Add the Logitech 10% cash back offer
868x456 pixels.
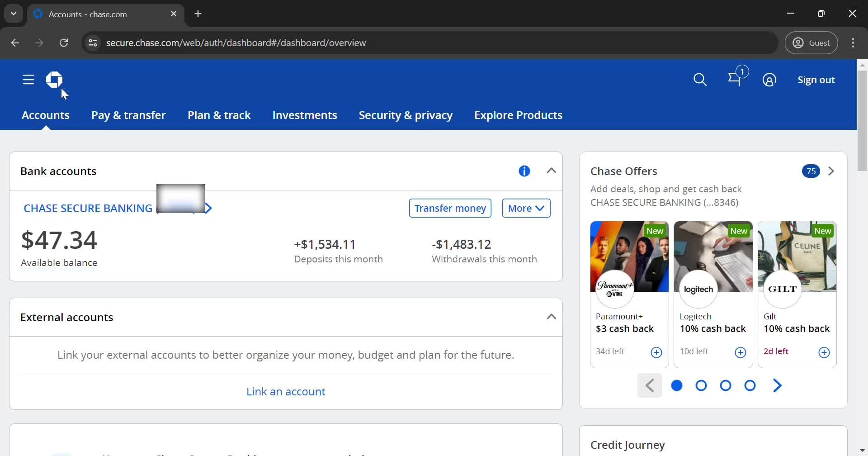(740, 352)
